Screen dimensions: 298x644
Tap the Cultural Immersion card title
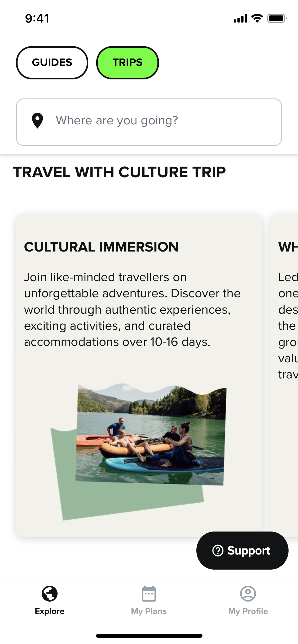coord(101,247)
